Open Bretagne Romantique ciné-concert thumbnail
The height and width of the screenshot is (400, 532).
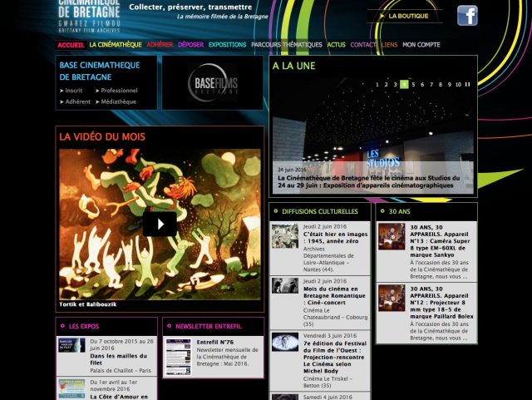pos(285,285)
